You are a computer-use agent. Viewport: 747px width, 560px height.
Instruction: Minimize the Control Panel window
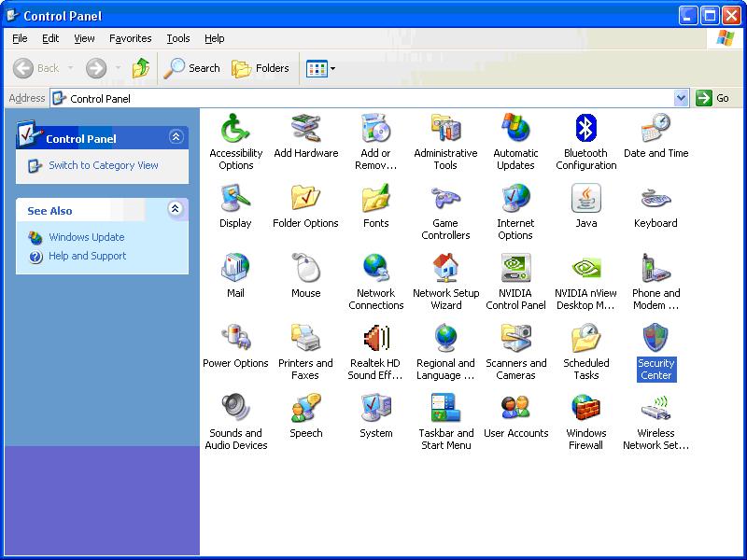pyautogui.click(x=688, y=16)
